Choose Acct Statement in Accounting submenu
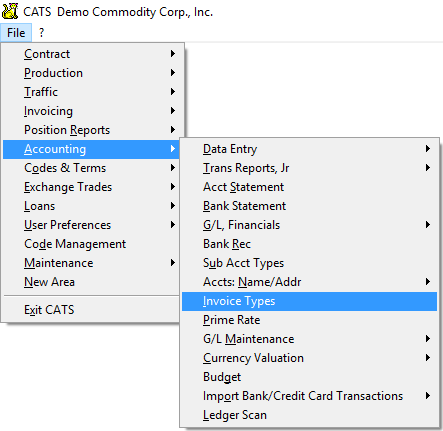 [309, 187]
